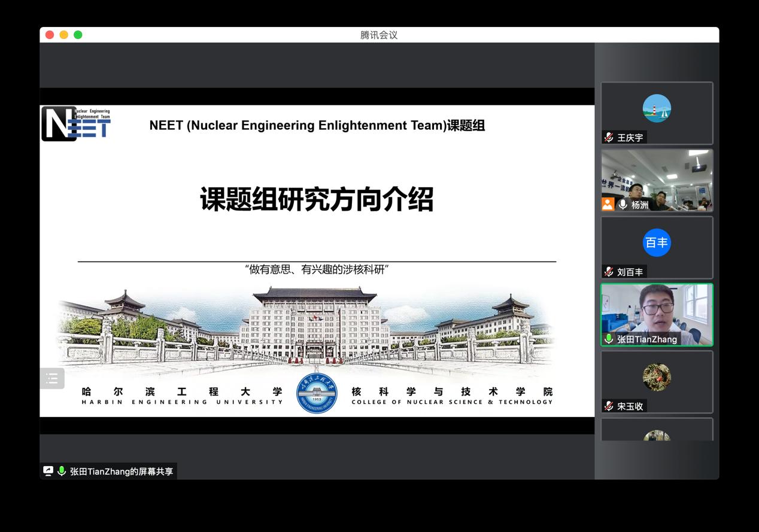Screen dimensions: 759x532
Task: Open 张田TianZhang's video tile
Action: [657, 314]
